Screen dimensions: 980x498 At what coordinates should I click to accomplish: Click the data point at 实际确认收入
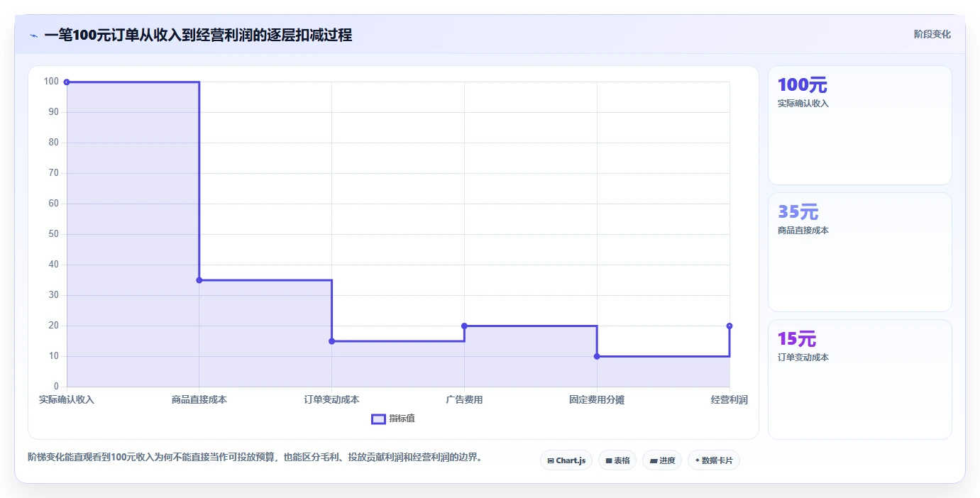[67, 82]
